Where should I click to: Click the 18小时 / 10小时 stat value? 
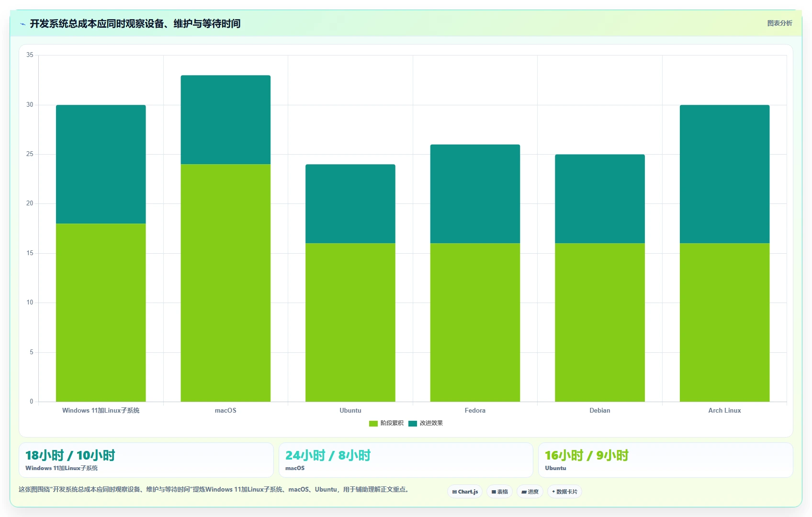coord(70,455)
